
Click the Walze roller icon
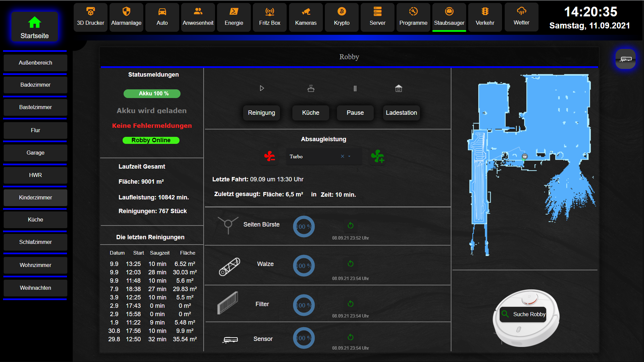point(229,267)
